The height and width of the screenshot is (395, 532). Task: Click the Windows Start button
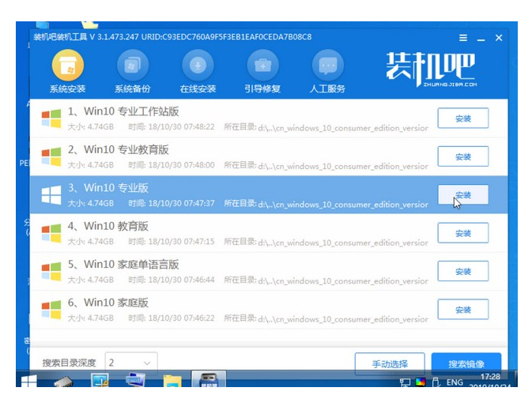[x=28, y=383]
